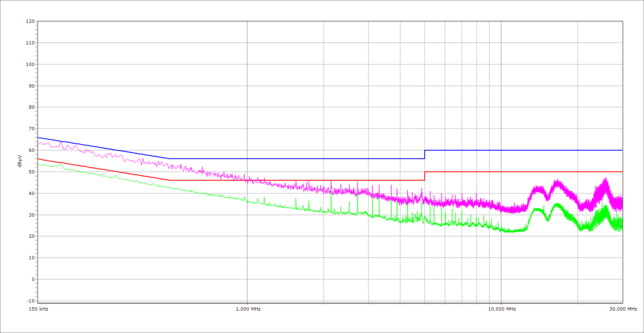644x333 pixels.
Task: Click the 10.000 MHz x-axis label
Action: tap(502, 309)
